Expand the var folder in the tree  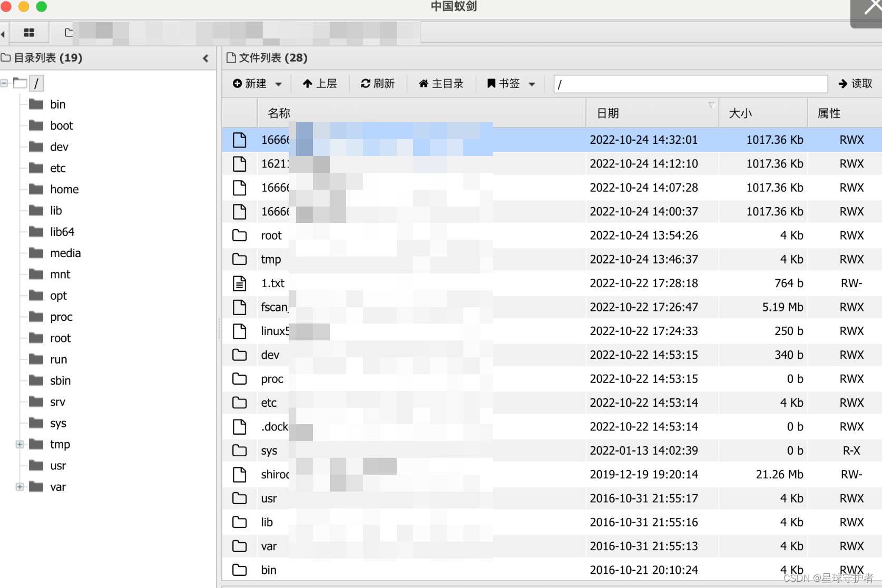pyautogui.click(x=19, y=487)
